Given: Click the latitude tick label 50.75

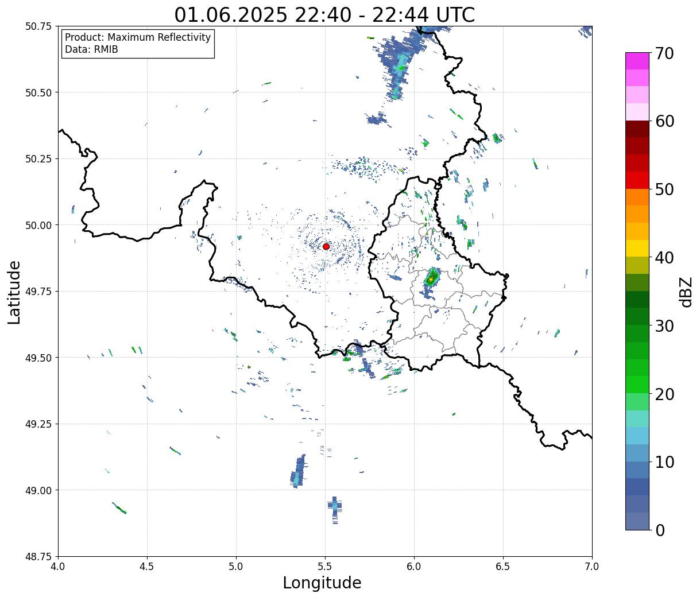Looking at the screenshot, I should click(38, 26).
